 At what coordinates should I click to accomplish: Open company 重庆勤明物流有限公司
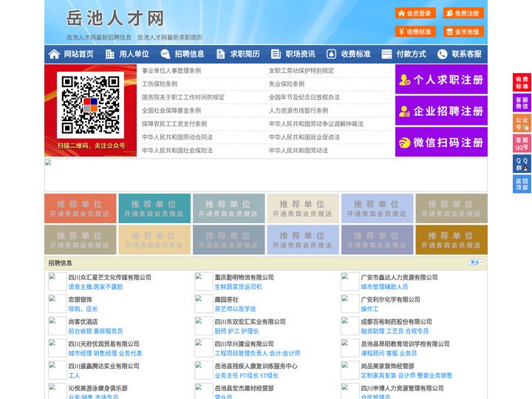244,277
